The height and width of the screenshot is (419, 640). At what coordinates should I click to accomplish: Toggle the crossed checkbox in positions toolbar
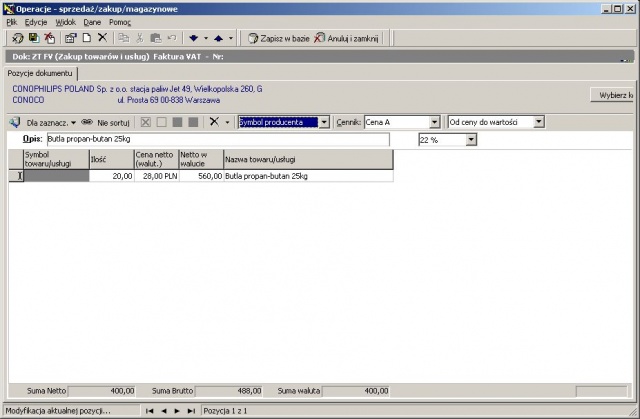coord(146,122)
